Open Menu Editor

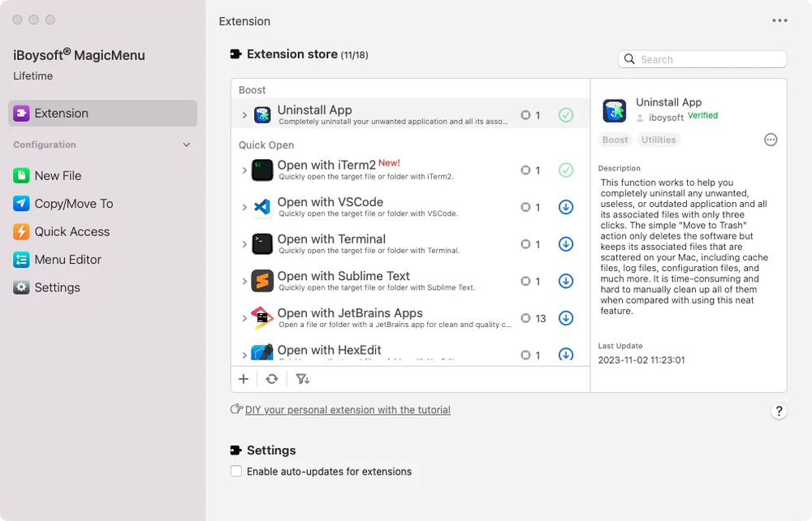click(58, 260)
